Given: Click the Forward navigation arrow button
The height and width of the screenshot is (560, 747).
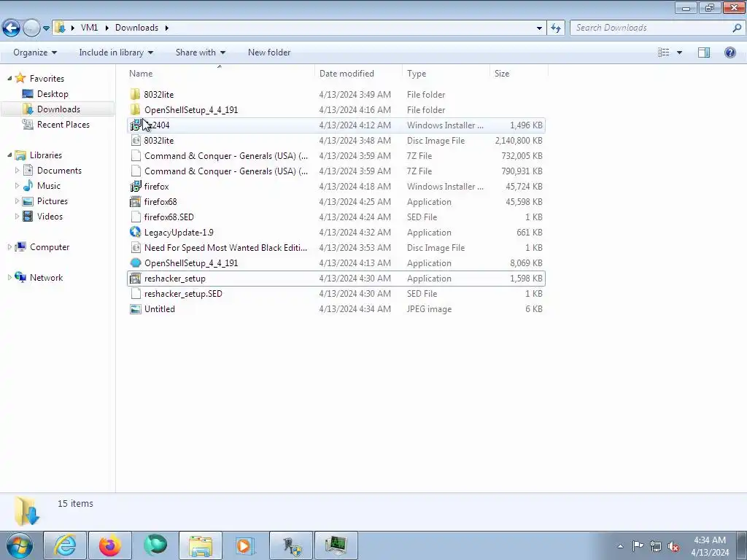Looking at the screenshot, I should (31, 28).
